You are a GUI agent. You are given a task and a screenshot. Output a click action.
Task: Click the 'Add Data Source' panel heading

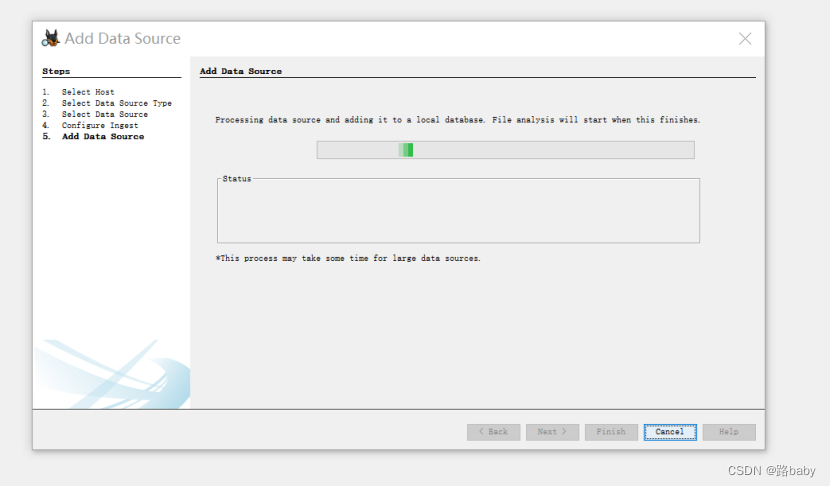[241, 71]
